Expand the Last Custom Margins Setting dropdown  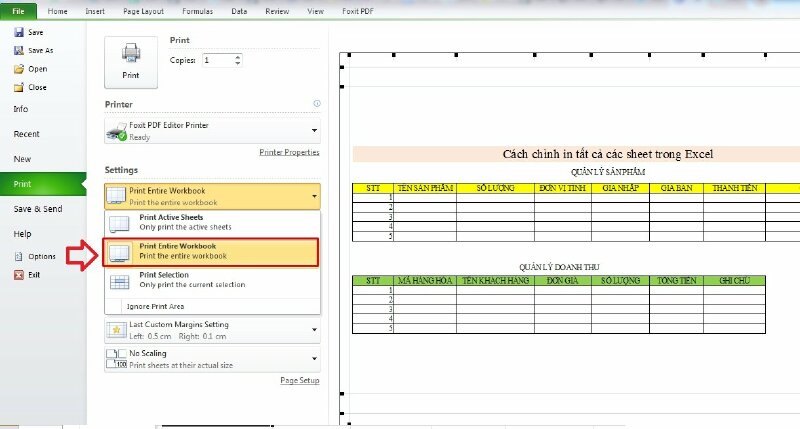pyautogui.click(x=314, y=330)
